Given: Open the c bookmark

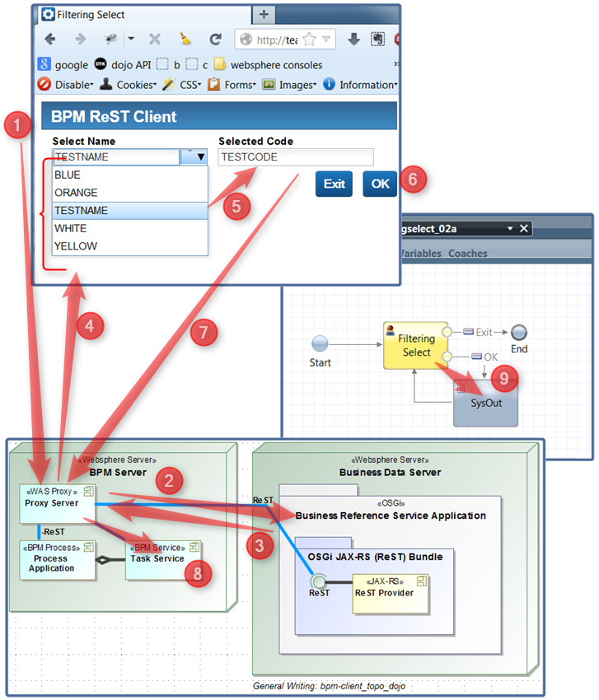Looking at the screenshot, I should click(197, 65).
